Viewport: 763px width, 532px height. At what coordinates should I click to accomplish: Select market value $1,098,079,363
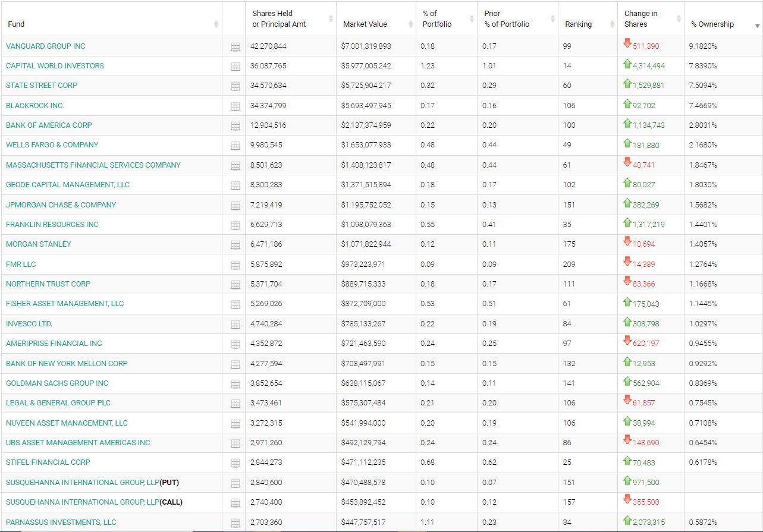coord(366,224)
